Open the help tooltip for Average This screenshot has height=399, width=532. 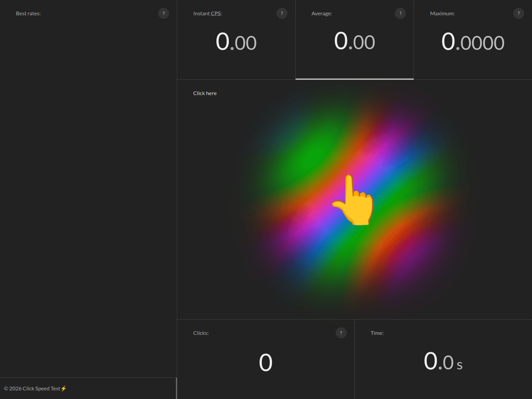(400, 13)
